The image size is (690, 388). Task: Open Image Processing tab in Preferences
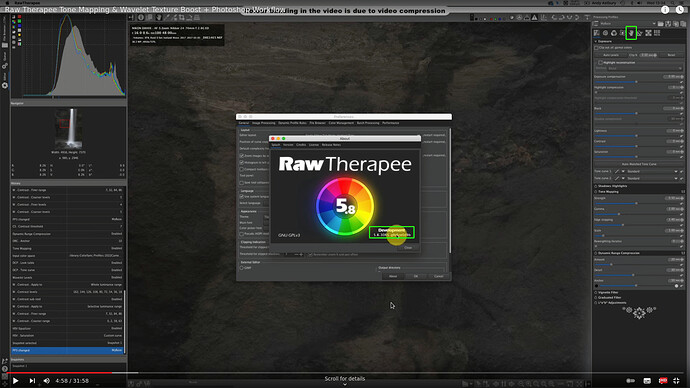264,123
